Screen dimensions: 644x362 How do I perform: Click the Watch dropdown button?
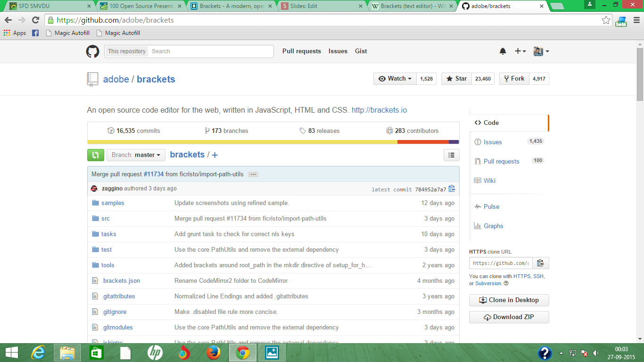(x=395, y=79)
